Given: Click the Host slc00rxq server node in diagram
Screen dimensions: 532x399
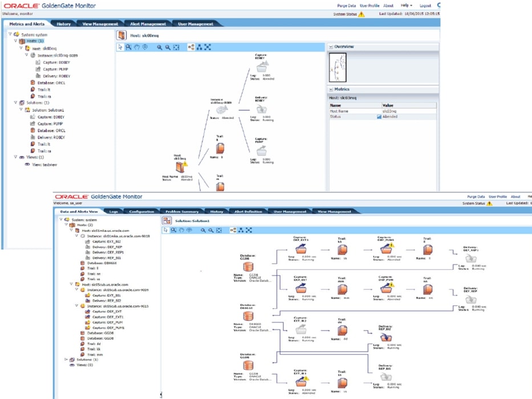Looking at the screenshot, I should (181, 167).
